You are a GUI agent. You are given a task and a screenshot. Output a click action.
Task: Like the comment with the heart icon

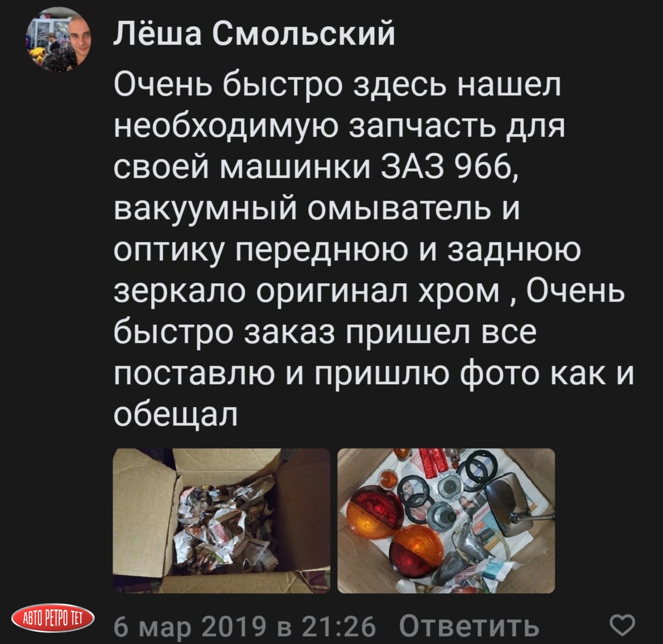[x=622, y=625]
